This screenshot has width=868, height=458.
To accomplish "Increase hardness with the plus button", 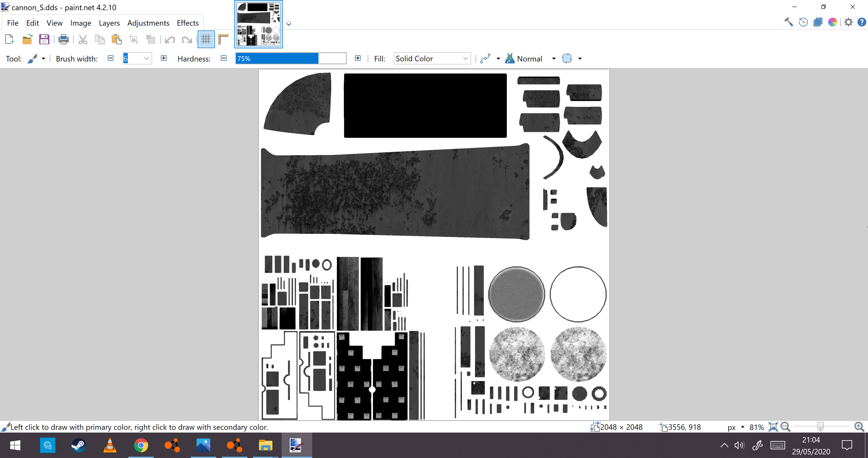I will click(x=358, y=58).
